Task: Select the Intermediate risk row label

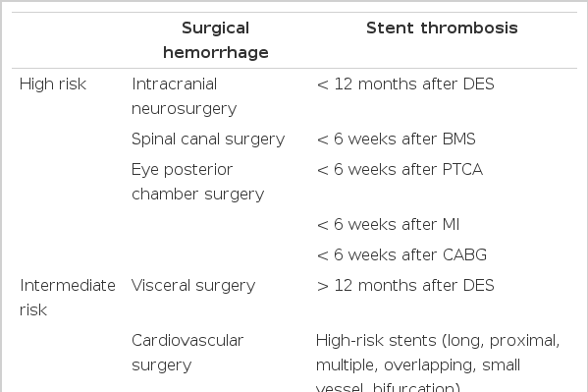Action: (68, 298)
